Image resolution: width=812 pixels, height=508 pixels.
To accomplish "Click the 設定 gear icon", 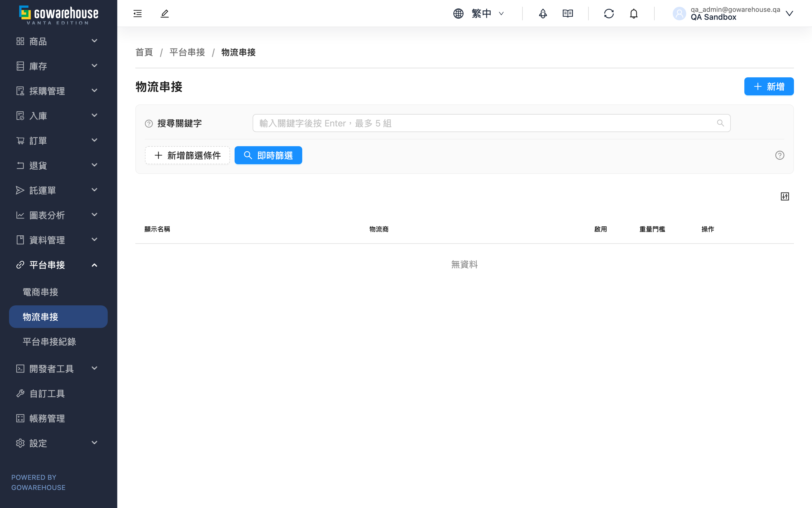I will coord(20,443).
